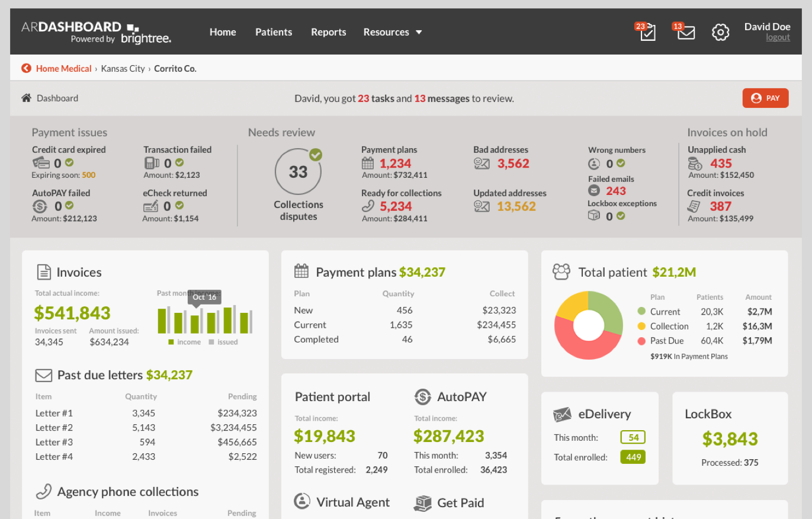The height and width of the screenshot is (519, 812).
Task: Click the Oct '16 bar in Invoices chart
Action: (x=195, y=323)
